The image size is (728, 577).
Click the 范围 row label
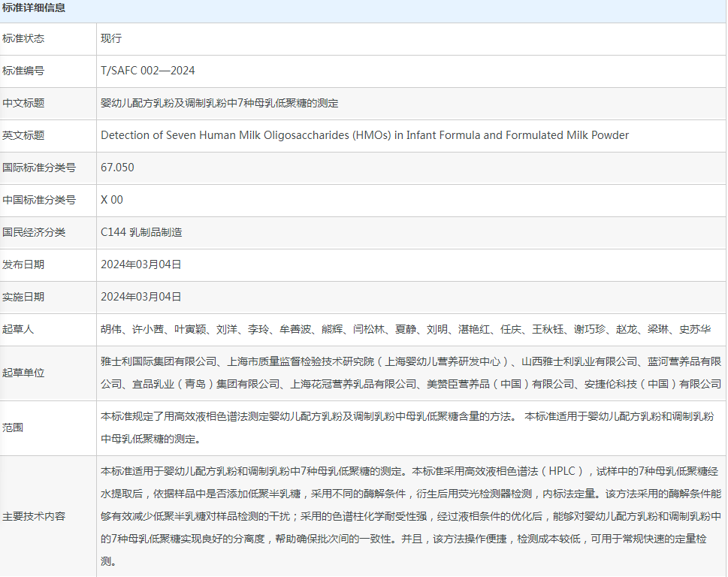tap(14, 427)
